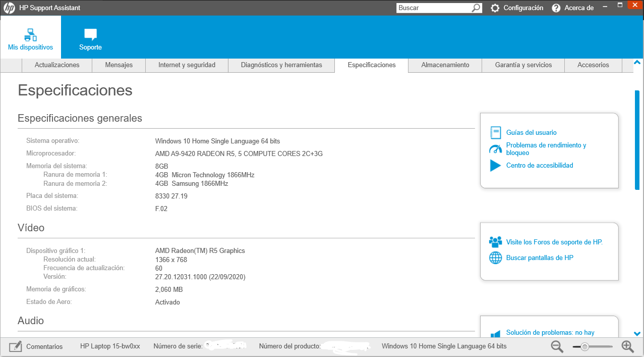The image size is (644, 357).
Task: Click the BIOS version F.02
Action: click(x=161, y=209)
